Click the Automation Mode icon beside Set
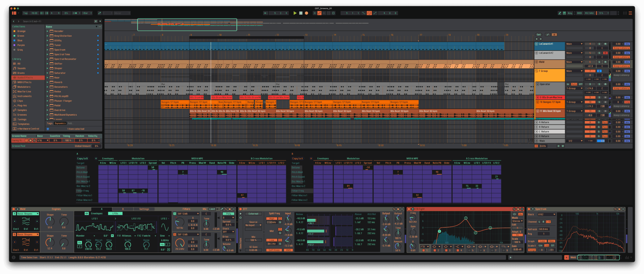The height and width of the screenshot is (274, 644). 548,35
